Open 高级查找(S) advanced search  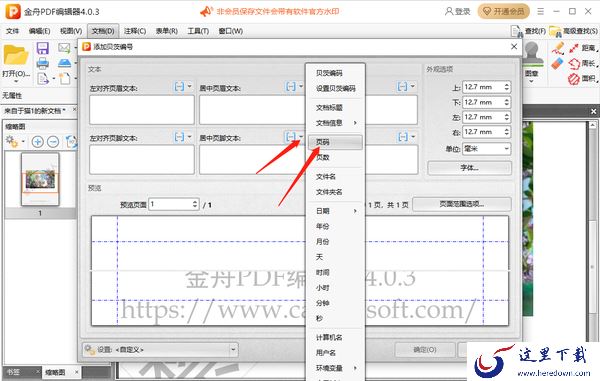(573, 31)
